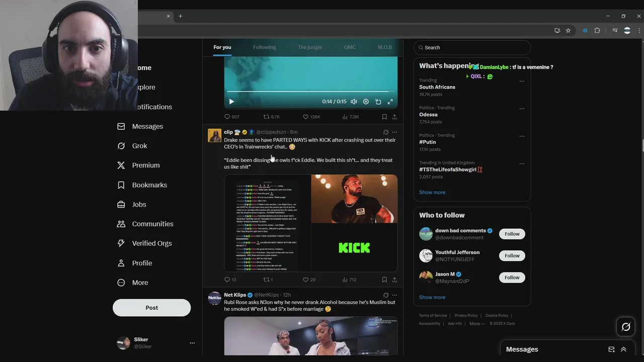Follow down bad comments
The width and height of the screenshot is (644, 362).
(x=512, y=234)
